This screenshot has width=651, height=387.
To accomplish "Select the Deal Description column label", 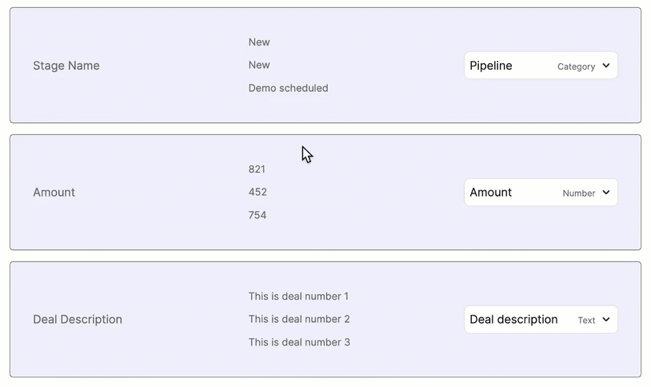I will point(78,319).
